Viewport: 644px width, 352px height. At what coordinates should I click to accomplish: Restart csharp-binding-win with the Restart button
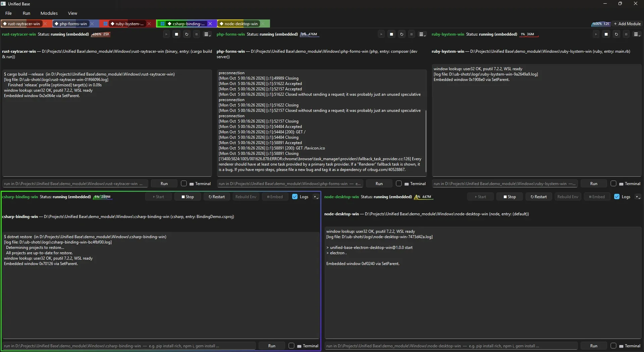click(x=217, y=197)
